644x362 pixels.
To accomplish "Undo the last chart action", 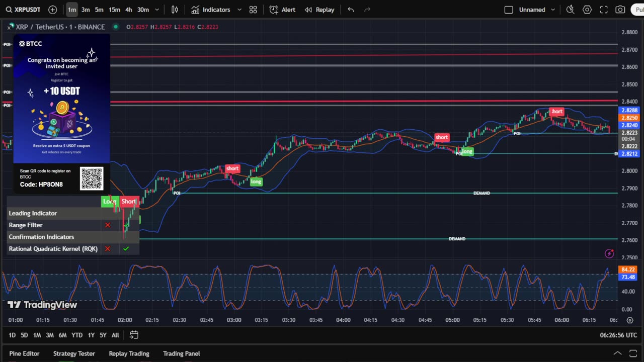I will coord(351,10).
